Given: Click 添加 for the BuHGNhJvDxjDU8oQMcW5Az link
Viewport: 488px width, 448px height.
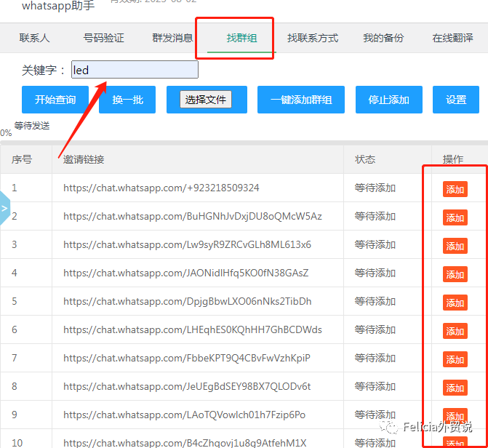Looking at the screenshot, I should click(x=455, y=217).
